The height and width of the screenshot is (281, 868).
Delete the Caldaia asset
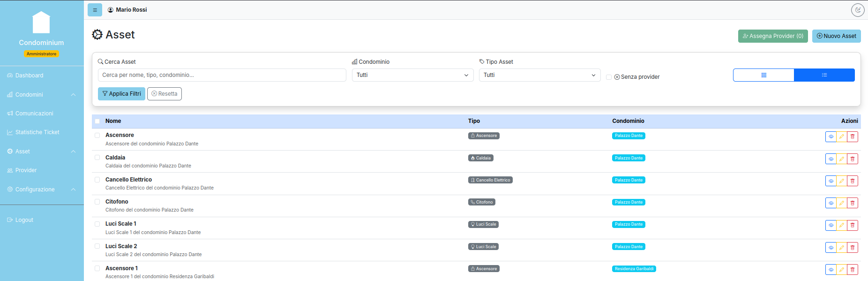pos(853,159)
